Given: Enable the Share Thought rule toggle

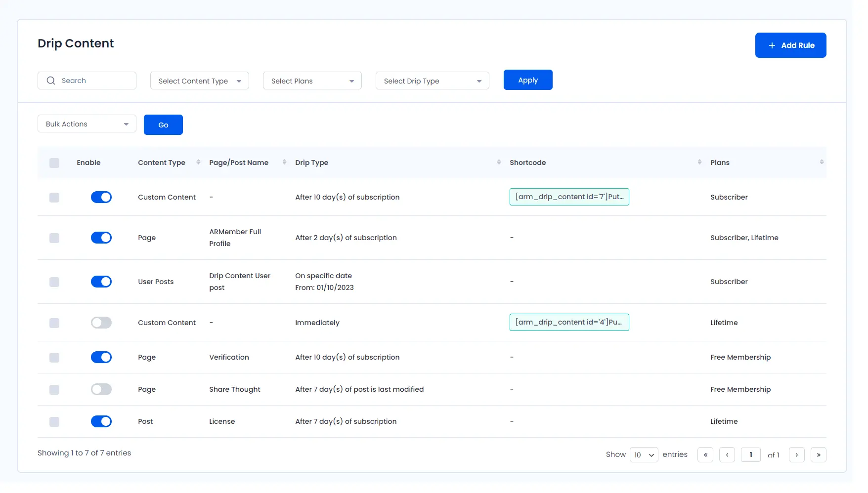Looking at the screenshot, I should (101, 389).
